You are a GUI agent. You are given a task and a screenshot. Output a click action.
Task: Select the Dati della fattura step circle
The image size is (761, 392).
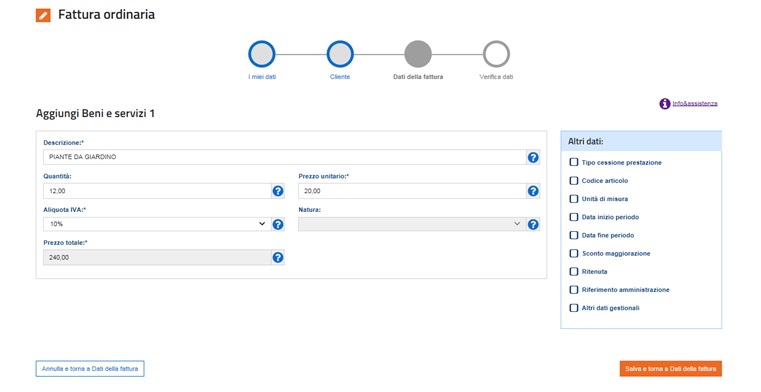(418, 54)
